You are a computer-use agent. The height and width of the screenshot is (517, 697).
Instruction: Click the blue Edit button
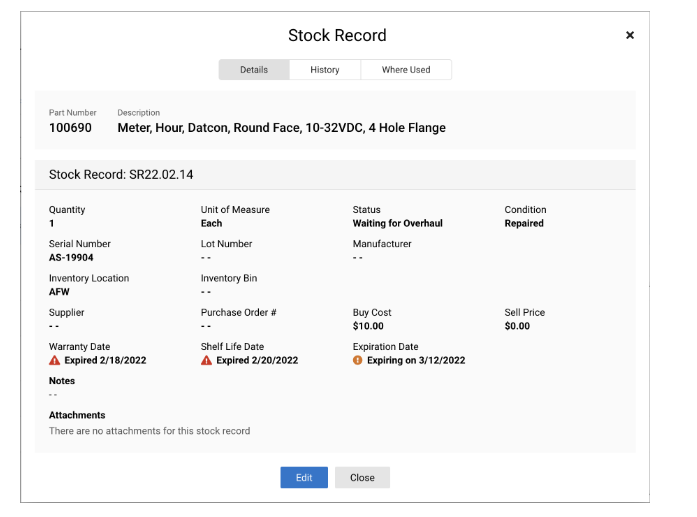tap(304, 477)
